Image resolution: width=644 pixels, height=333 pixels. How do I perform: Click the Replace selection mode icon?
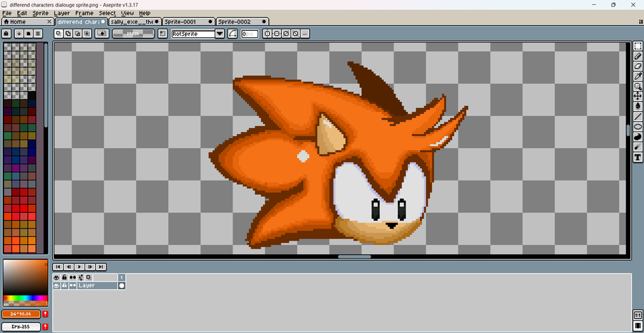(x=59, y=34)
